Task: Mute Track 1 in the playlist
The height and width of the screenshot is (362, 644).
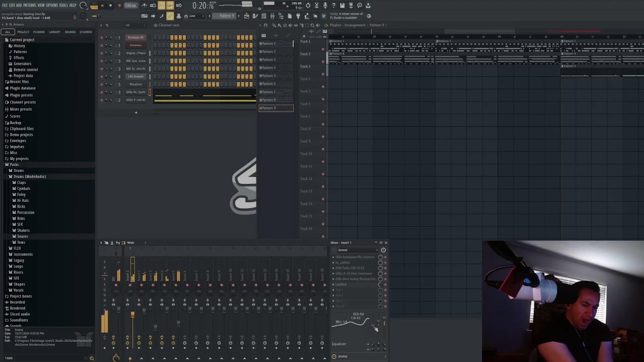Action: tap(323, 49)
